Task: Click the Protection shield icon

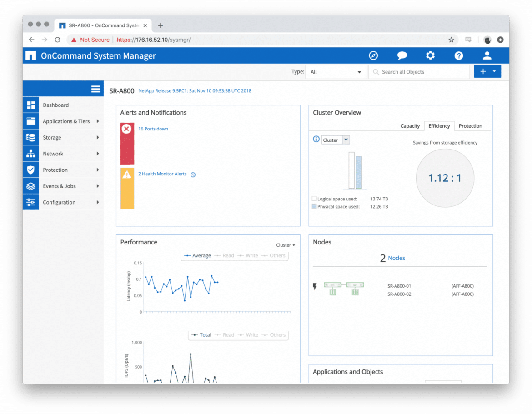Action: [31, 170]
